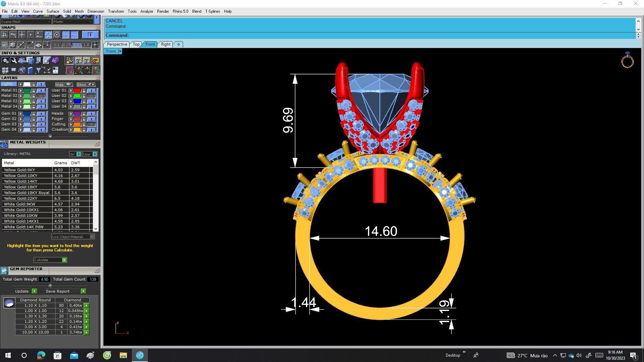Toggle the Center snap icon
644x362 pixels.
tap(57, 35)
